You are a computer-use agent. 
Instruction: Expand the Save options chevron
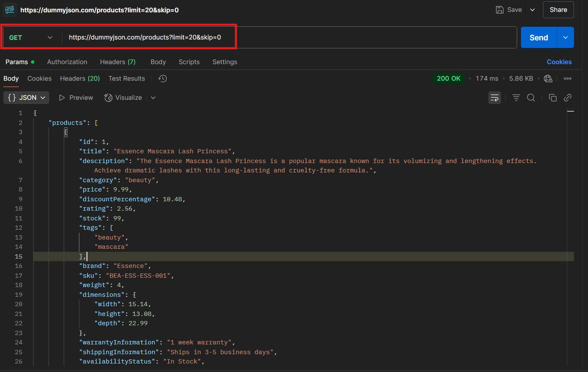point(532,10)
